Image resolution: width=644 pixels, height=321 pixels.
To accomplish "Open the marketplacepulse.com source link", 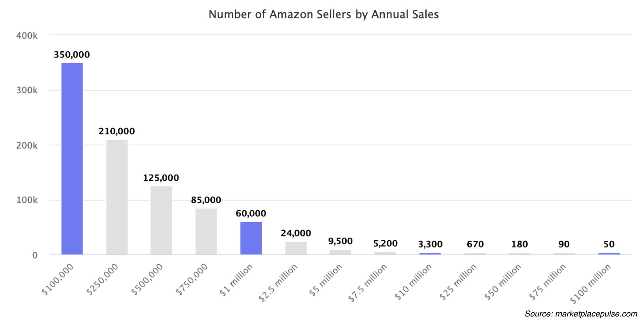I will (580, 314).
